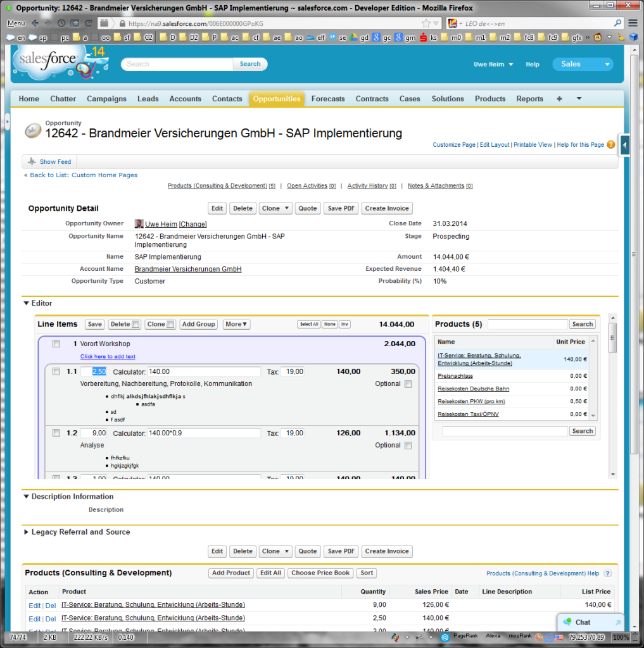Click the Calculator field of line 1.2

tap(203, 433)
